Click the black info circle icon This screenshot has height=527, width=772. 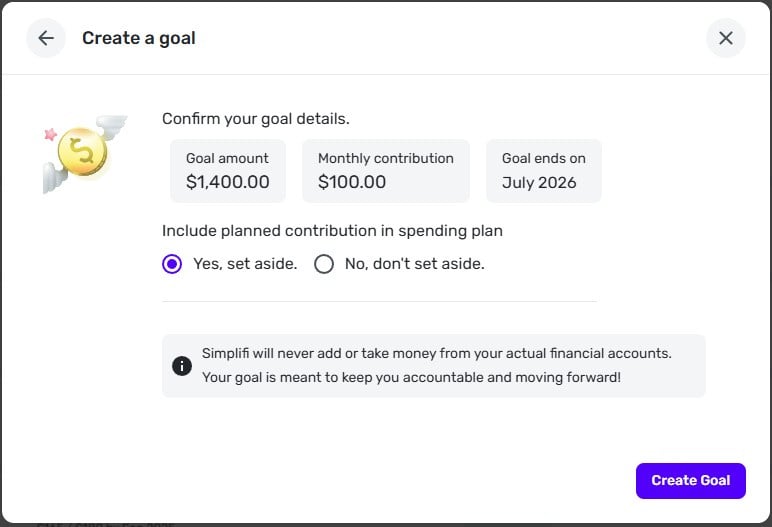(182, 366)
